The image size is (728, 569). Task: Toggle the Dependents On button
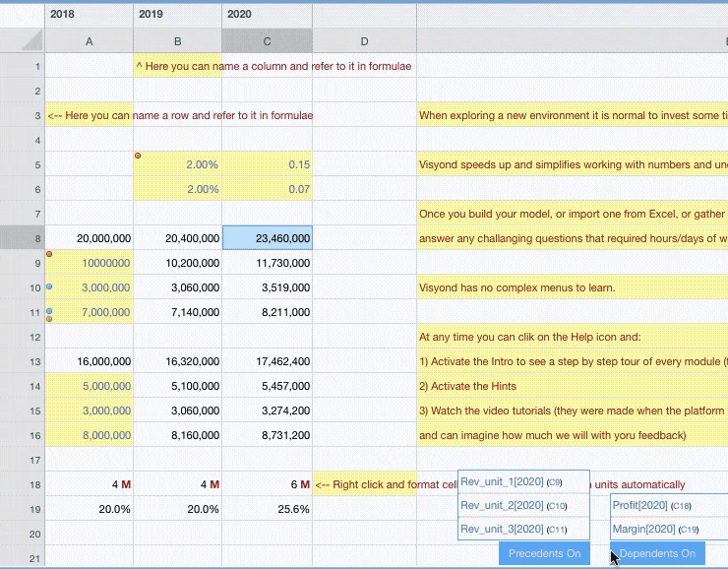tap(657, 553)
